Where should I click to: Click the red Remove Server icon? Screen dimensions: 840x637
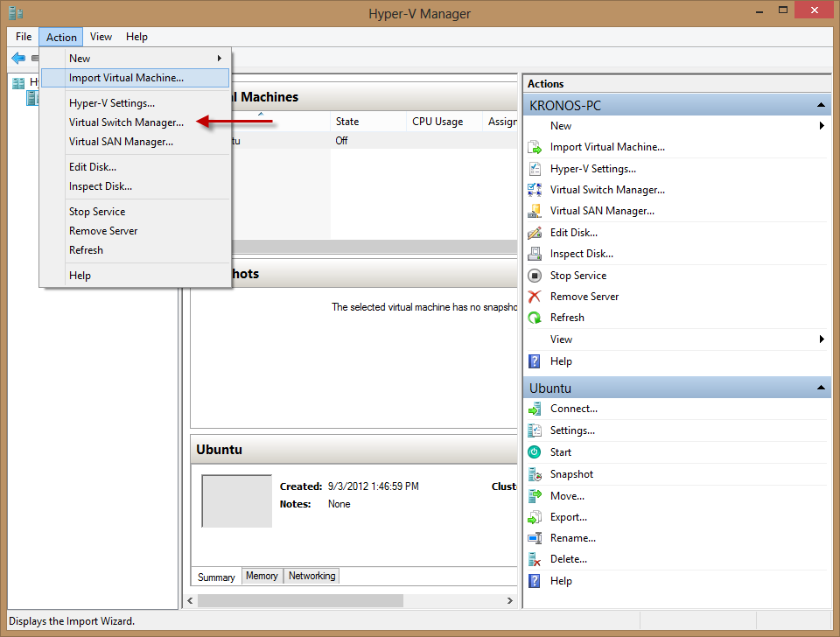pos(535,297)
